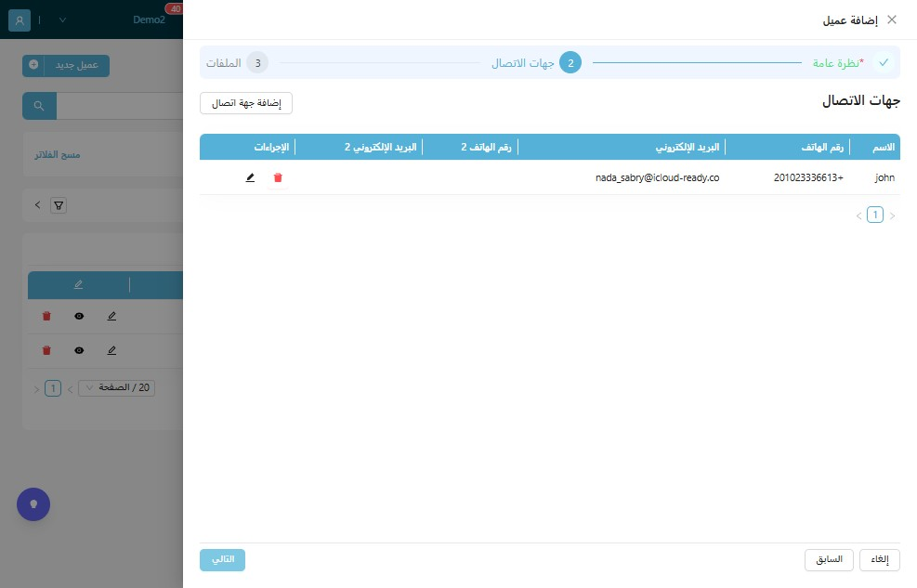The width and height of the screenshot is (917, 588).
Task: Click the إضافة جهة اتصال button
Action: click(x=246, y=103)
